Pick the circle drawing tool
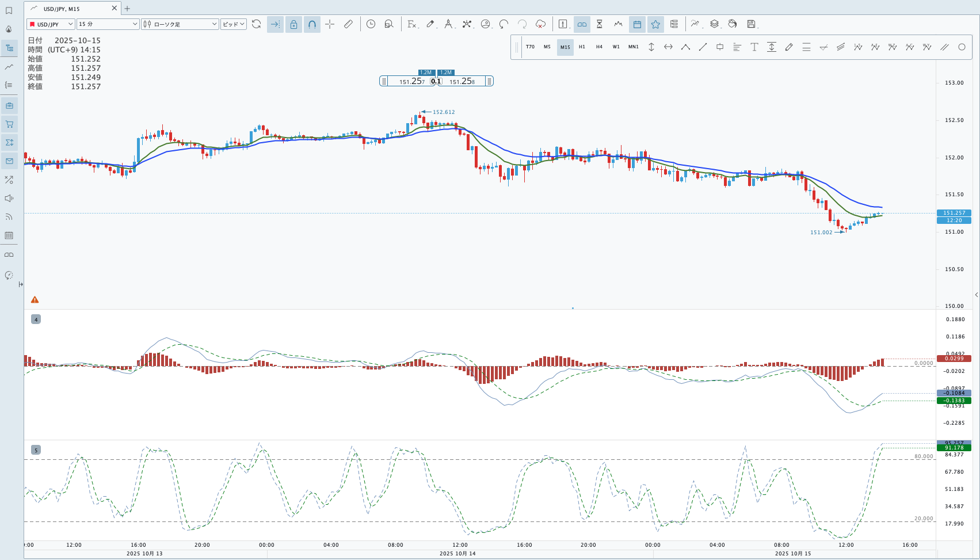The height and width of the screenshot is (560, 980). coord(962,47)
